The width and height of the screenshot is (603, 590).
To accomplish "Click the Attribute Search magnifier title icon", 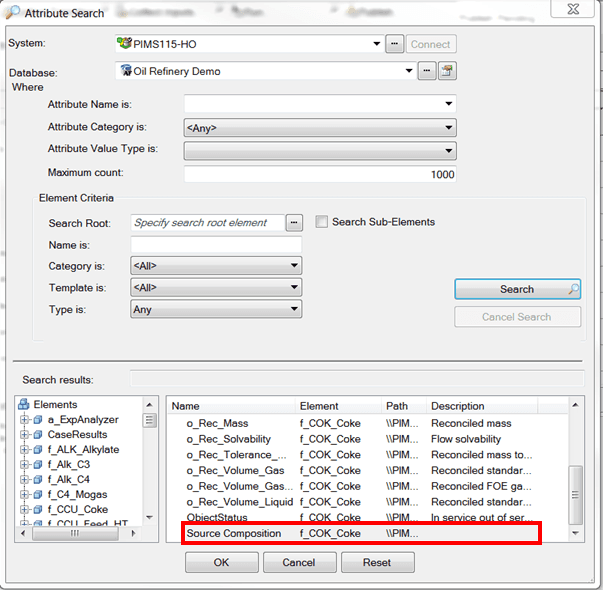I will click(x=12, y=12).
